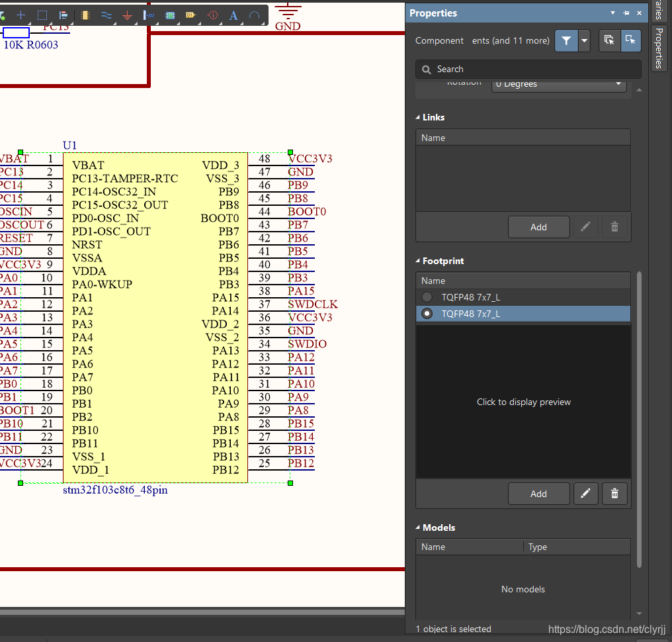The width and height of the screenshot is (672, 642).
Task: Select the second TQFP48 7x7_L radio button
Action: 427,314
